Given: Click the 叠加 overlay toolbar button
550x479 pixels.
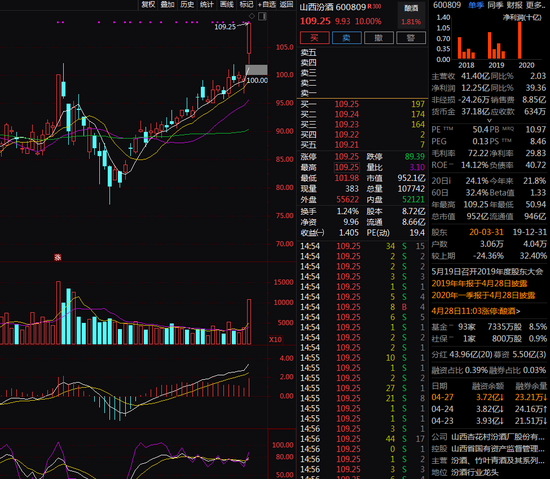Looking at the screenshot, I should click(168, 5).
